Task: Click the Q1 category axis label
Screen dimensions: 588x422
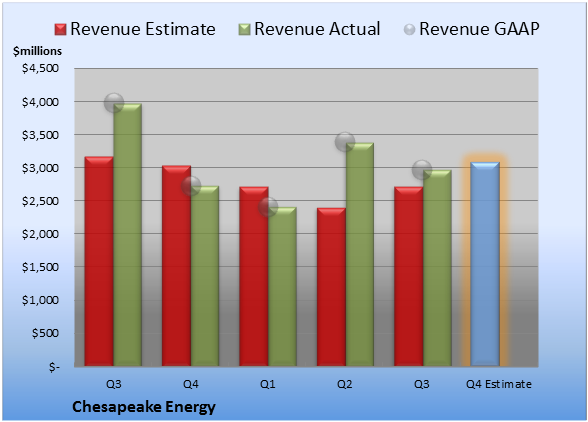Action: 268,384
